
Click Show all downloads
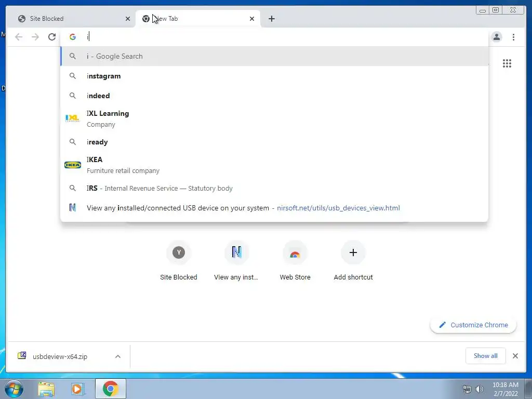click(x=486, y=355)
